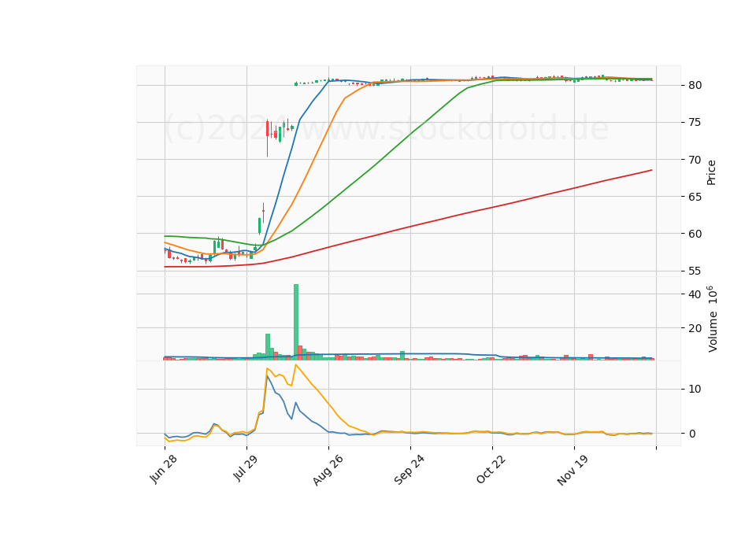The image size is (756, 543).
Task: Select the Nov 19 date label
Action: [x=573, y=470]
